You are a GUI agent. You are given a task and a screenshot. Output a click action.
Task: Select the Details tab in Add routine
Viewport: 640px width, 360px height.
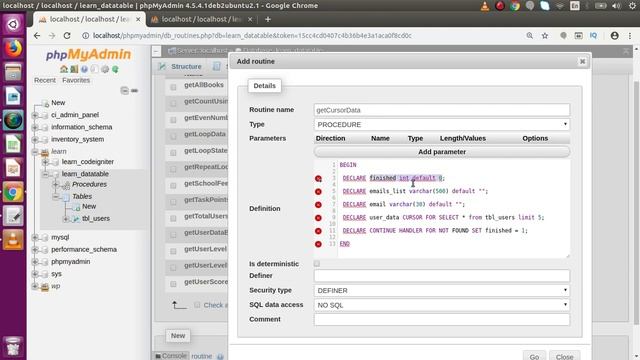(x=264, y=86)
